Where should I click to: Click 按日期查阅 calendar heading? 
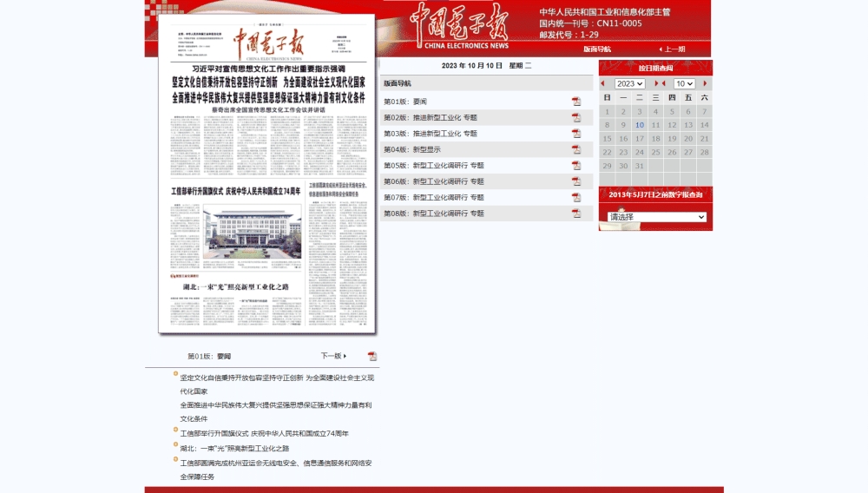[655, 68]
